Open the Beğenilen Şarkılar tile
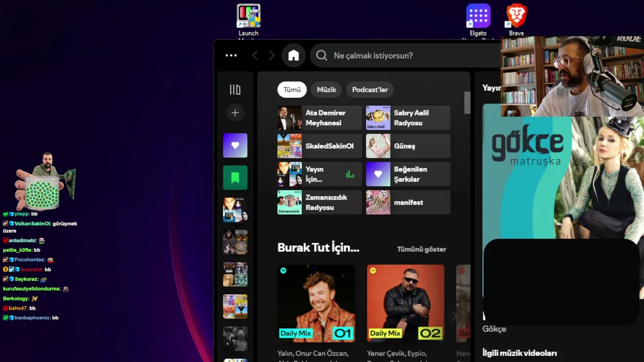 [408, 174]
